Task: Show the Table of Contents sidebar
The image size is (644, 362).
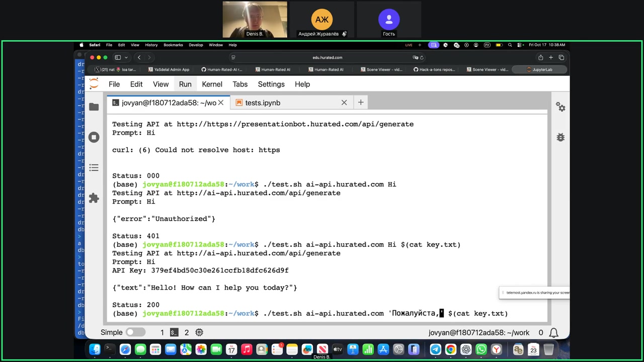Action: point(94,167)
